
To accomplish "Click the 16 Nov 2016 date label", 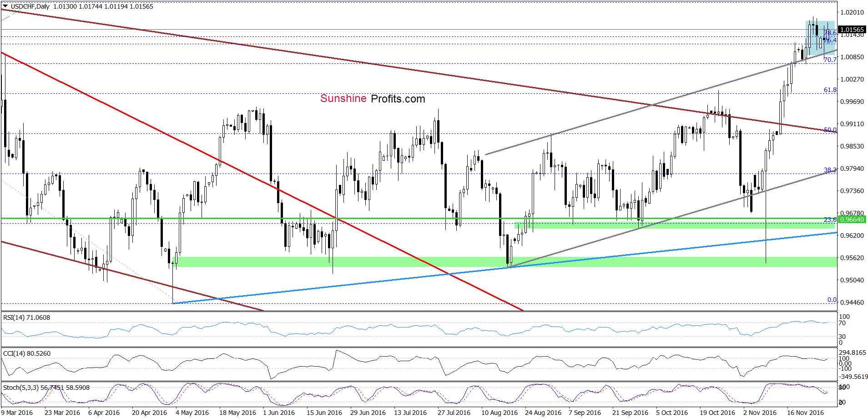I will click(805, 413).
